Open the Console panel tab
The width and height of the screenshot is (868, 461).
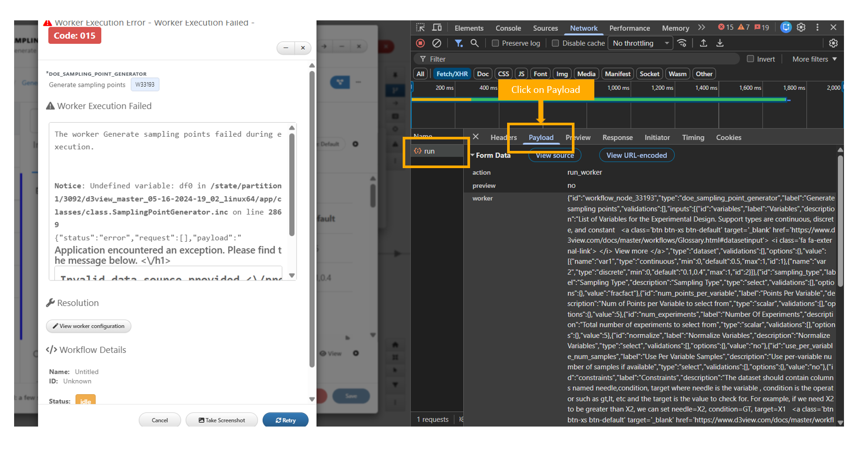click(508, 28)
